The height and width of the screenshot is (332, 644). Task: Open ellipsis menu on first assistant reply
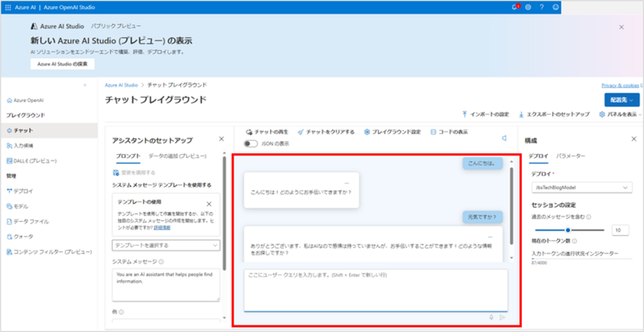coord(347,183)
